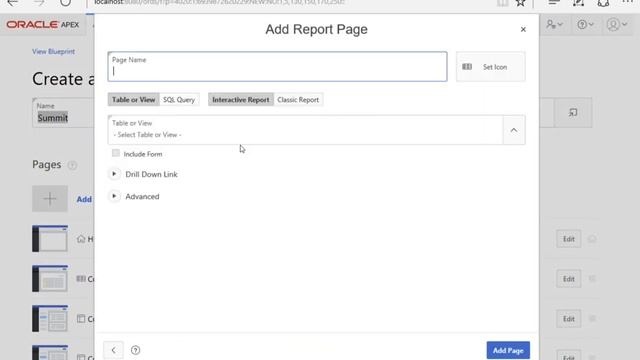
Task: Click the browser back arrow
Action: pyautogui.click(x=13, y=2)
